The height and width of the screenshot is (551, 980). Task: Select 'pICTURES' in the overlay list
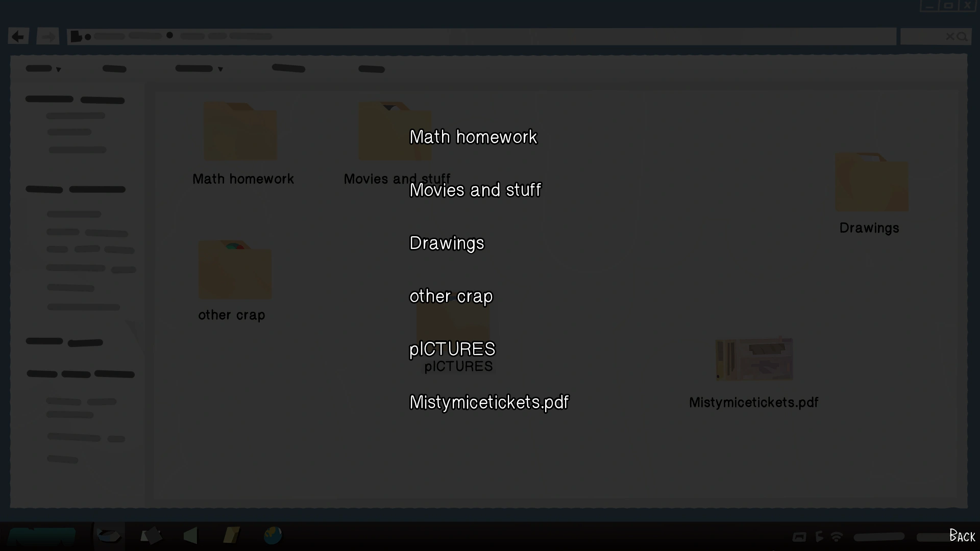[x=452, y=349]
